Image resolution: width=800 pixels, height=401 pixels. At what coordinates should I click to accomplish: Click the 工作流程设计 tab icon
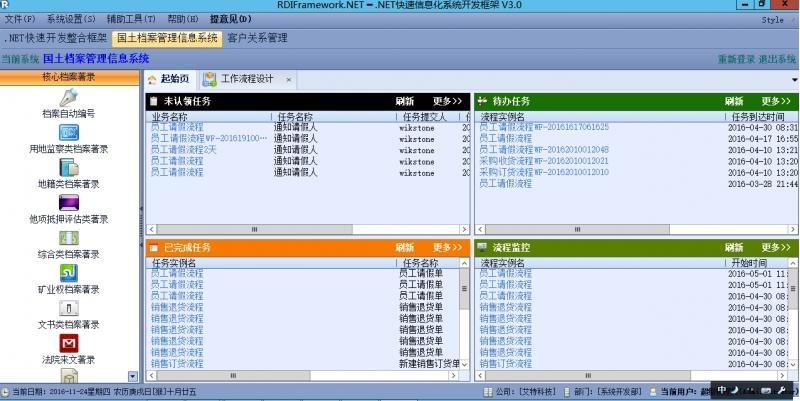209,79
